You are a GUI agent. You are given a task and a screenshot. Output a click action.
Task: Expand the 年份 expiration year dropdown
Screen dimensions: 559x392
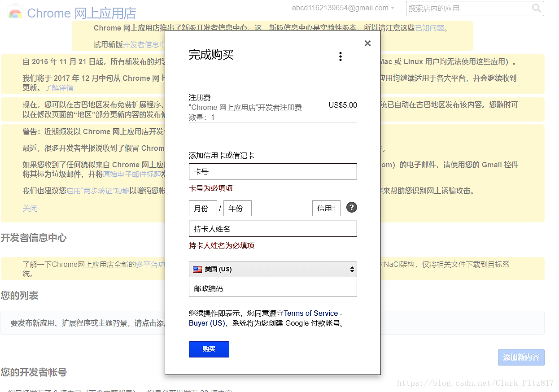click(237, 208)
